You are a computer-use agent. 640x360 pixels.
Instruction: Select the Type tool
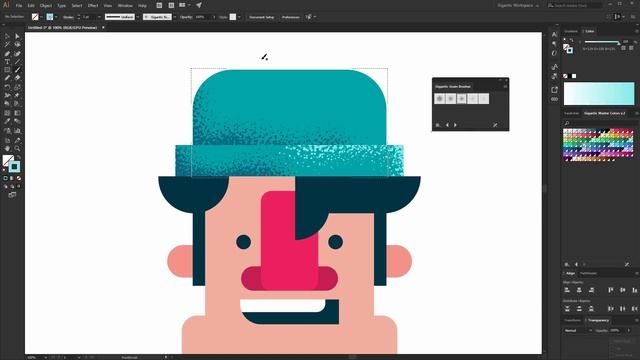(7, 62)
